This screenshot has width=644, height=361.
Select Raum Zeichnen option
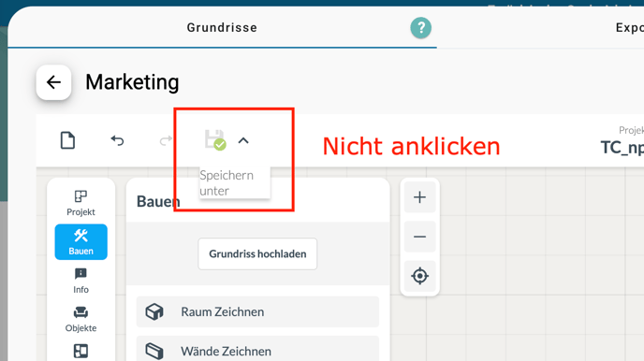tap(257, 311)
